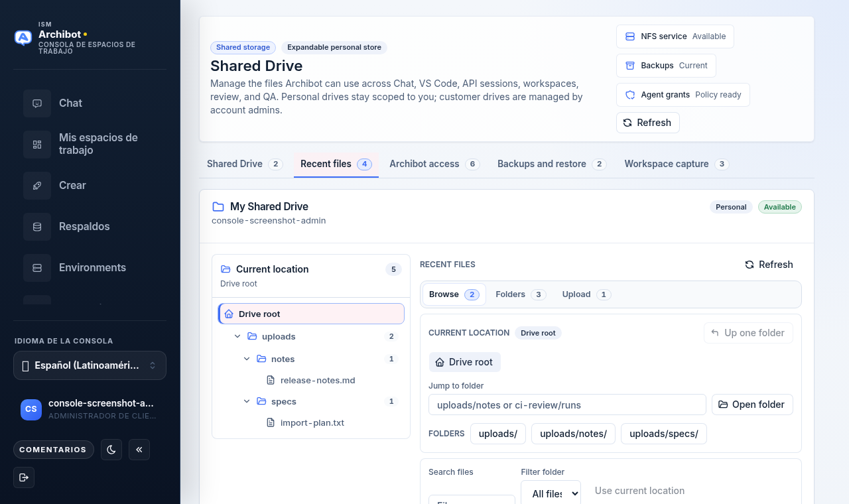Collapse the notes folder chevron
The width and height of the screenshot is (849, 504).
(247, 359)
